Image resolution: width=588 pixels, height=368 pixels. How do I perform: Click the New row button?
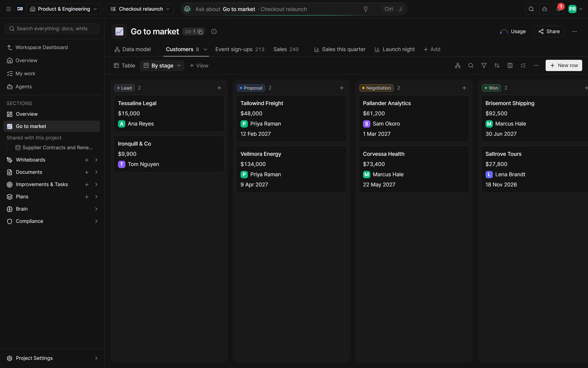[564, 65]
